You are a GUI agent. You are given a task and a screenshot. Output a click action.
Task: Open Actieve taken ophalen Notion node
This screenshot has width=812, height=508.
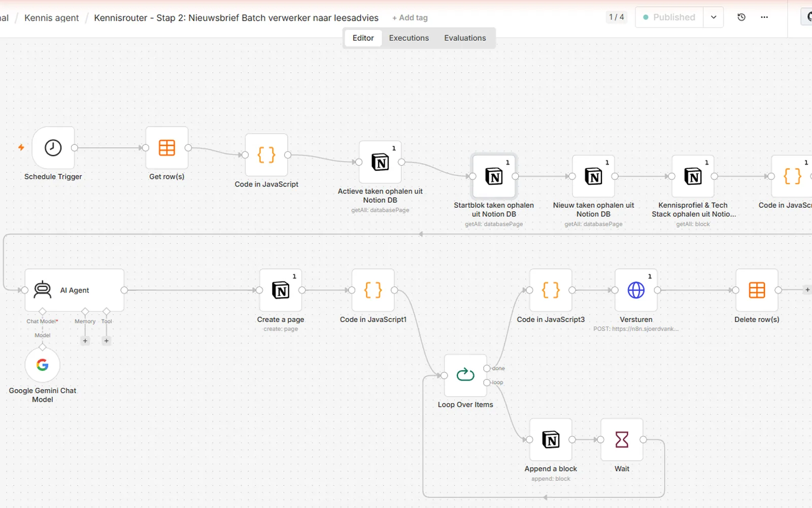[380, 162]
